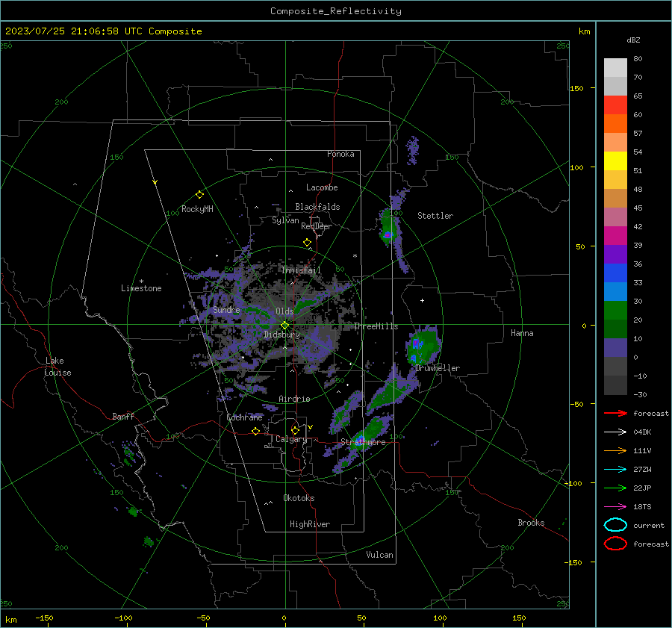This screenshot has width=672, height=628.
Task: Click the dBZ legend heading
Action: click(x=633, y=40)
